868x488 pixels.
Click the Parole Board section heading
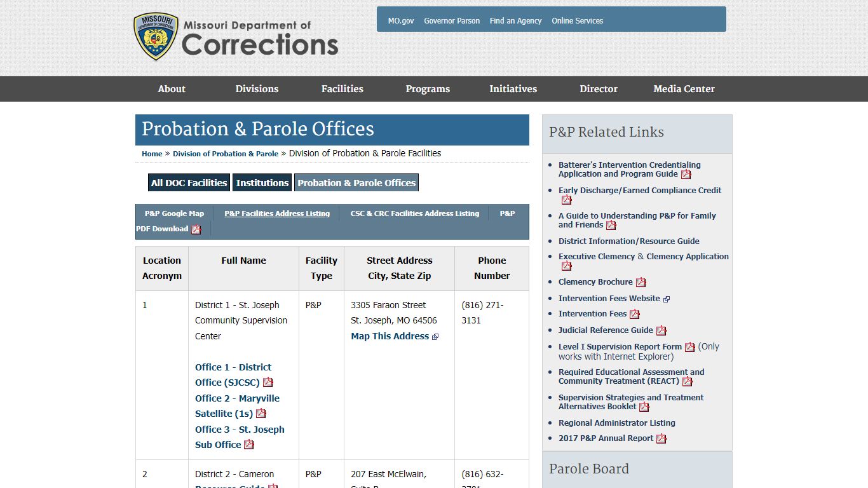589,469
